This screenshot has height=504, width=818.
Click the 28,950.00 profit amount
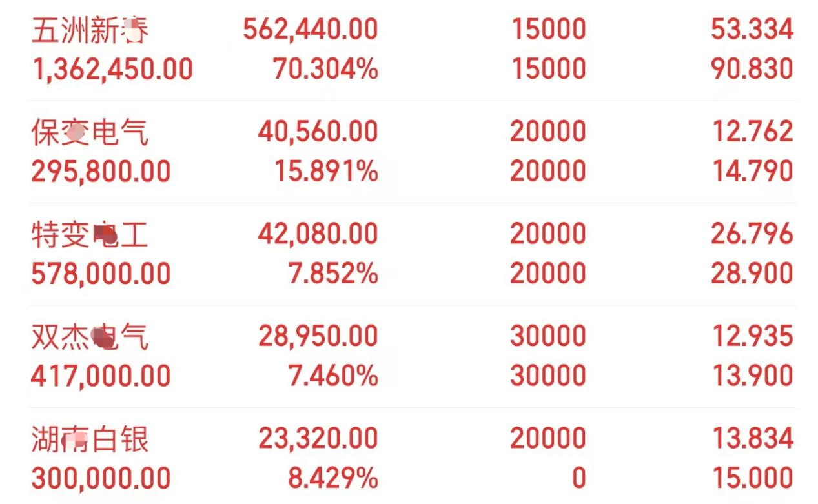click(x=318, y=336)
